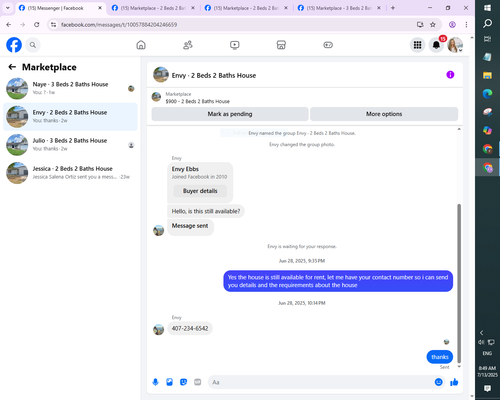Image resolution: width=500 pixels, height=400 pixels.
Task: Open the Windows notification center icon
Action: click(x=487, y=388)
